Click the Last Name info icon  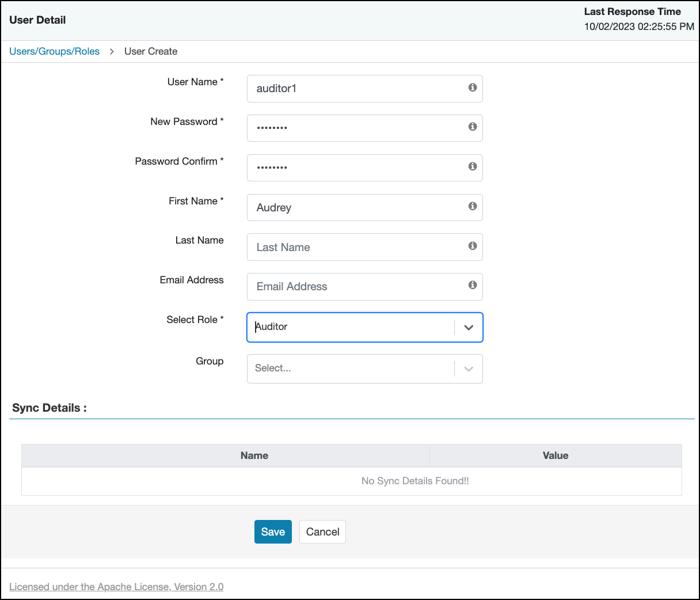(473, 246)
